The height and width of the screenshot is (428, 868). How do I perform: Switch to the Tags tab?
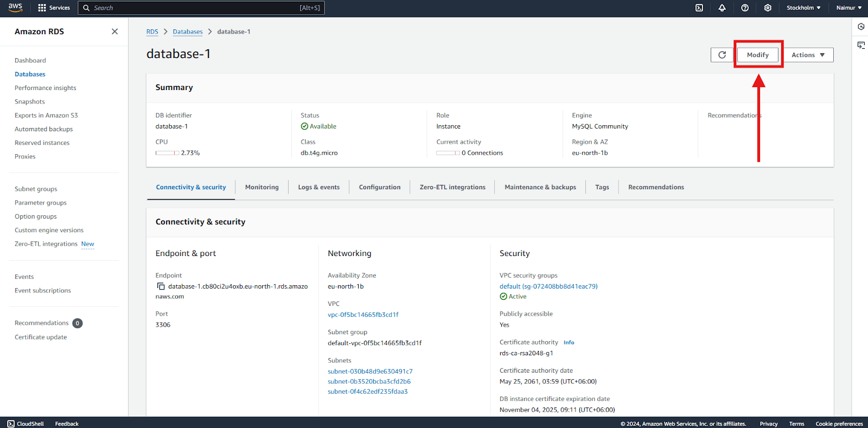click(602, 187)
